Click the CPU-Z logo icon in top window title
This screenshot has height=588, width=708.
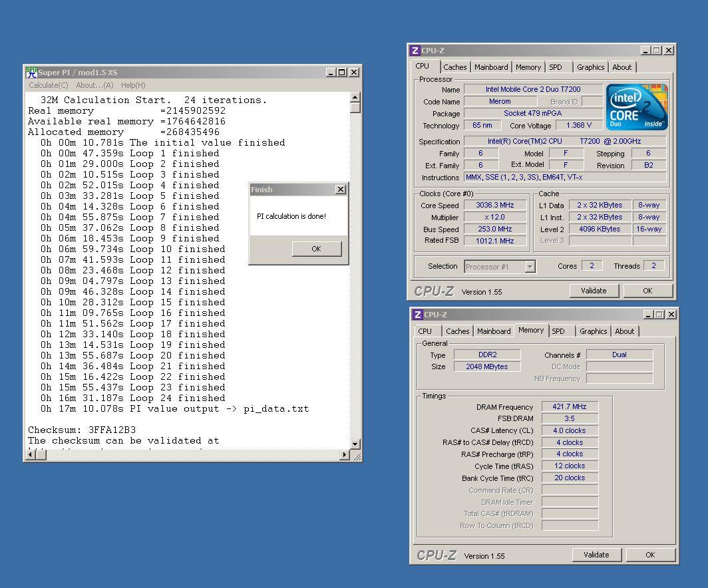pos(415,51)
